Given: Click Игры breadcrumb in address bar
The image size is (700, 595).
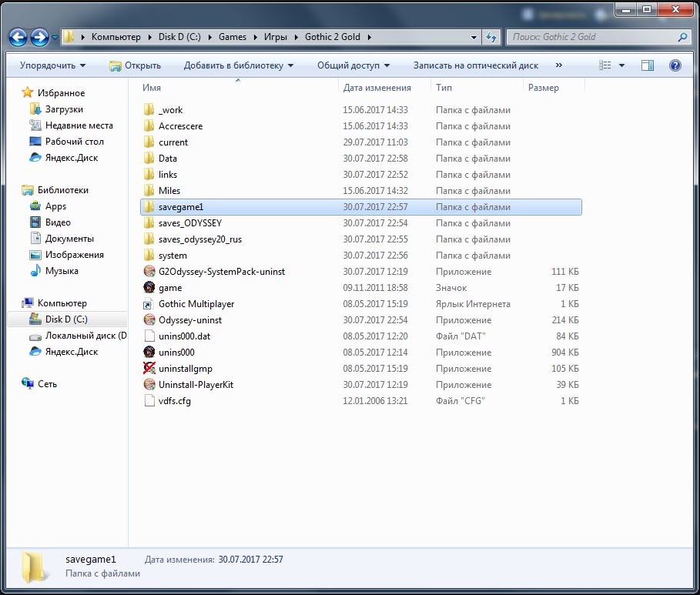Looking at the screenshot, I should coord(276,37).
